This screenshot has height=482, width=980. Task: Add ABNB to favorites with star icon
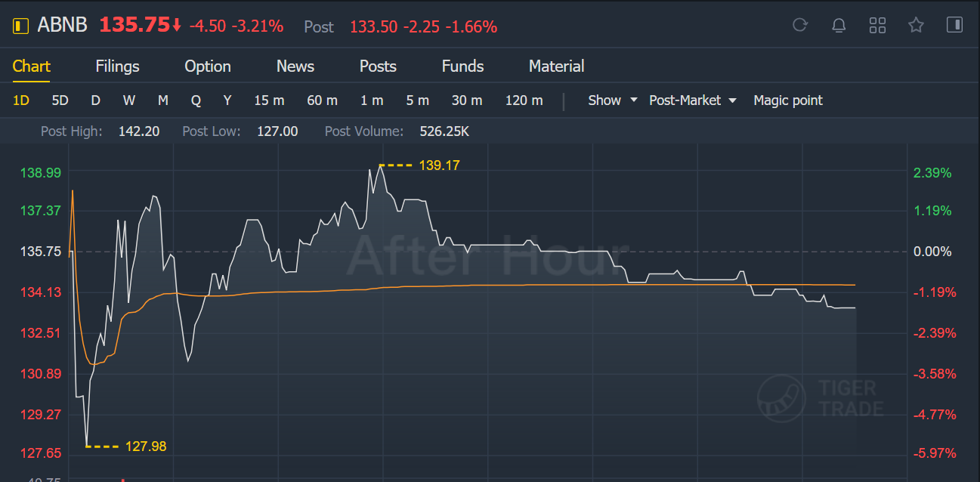click(917, 25)
